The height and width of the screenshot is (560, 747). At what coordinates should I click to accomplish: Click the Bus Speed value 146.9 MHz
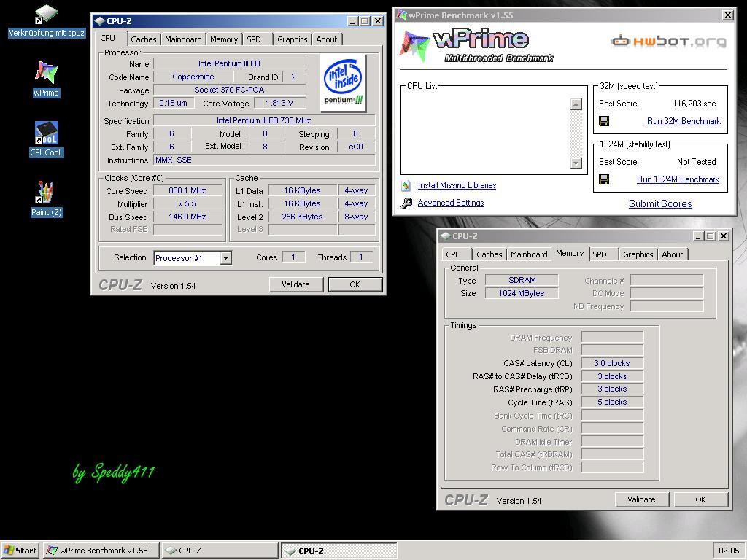pos(187,217)
